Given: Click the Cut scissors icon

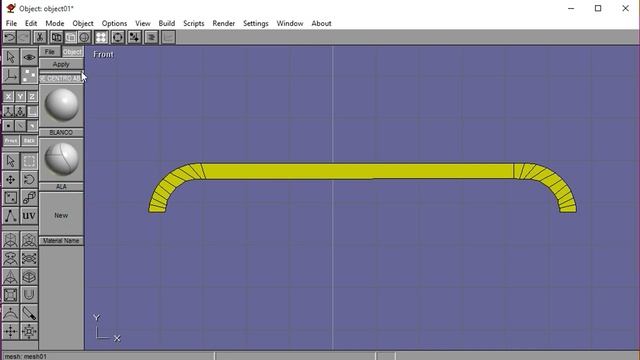Looking at the screenshot, I should pos(40,38).
